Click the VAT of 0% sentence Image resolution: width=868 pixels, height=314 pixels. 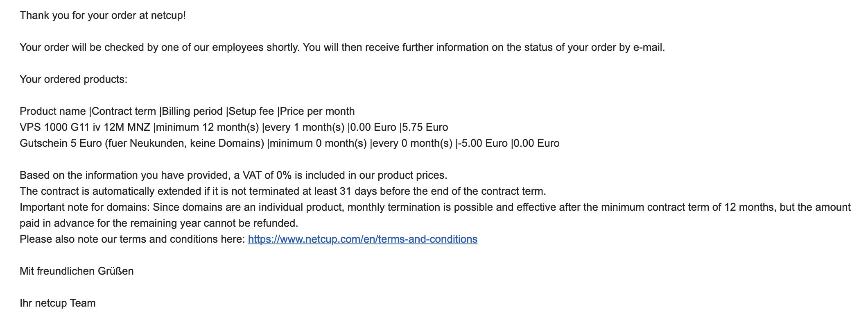[233, 175]
